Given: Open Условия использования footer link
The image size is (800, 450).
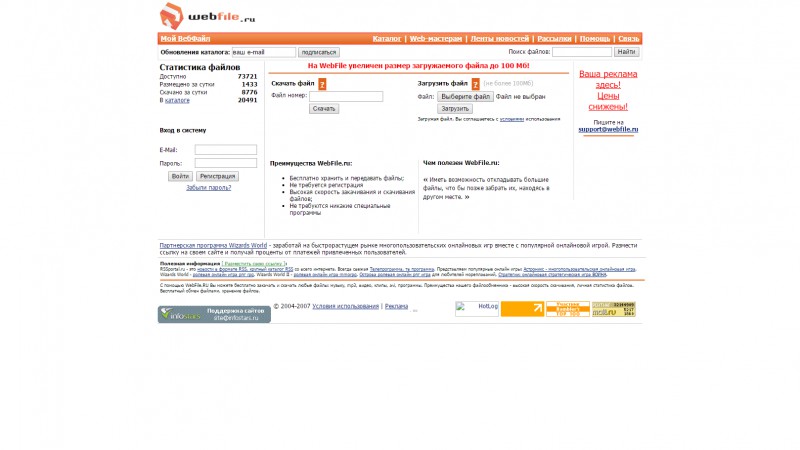Looking at the screenshot, I should (345, 306).
